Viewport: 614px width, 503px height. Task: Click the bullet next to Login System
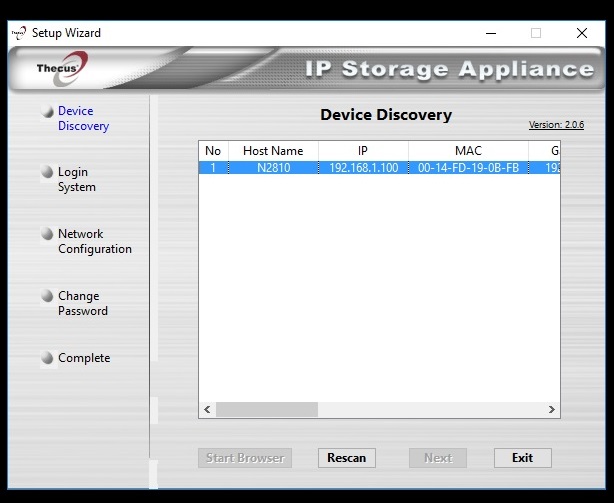point(47,173)
